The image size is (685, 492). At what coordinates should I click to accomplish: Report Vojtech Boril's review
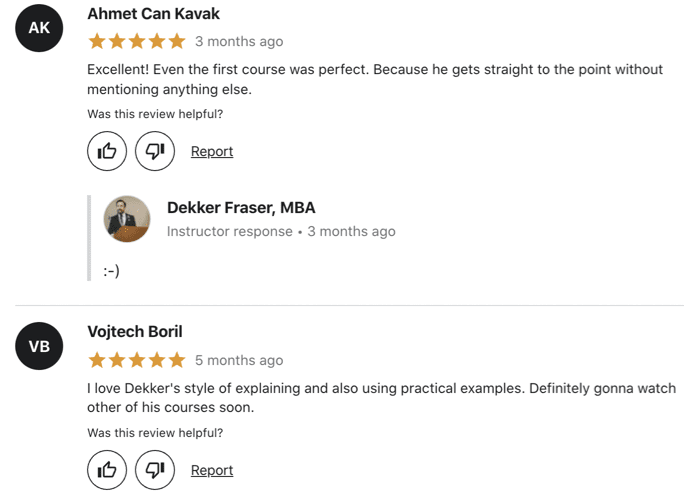point(212,470)
